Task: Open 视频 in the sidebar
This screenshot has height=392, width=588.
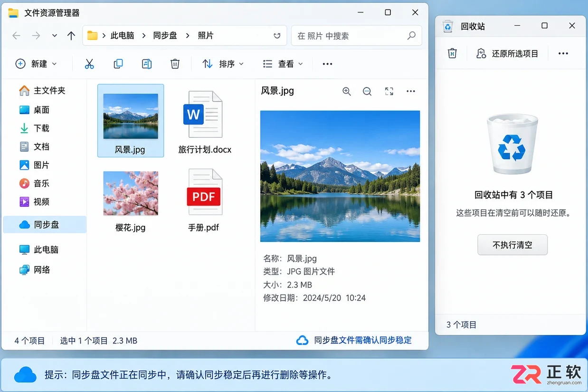Action: click(x=45, y=202)
